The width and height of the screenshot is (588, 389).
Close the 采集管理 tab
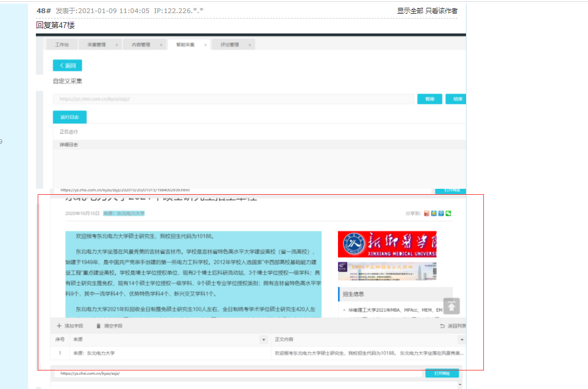point(117,45)
